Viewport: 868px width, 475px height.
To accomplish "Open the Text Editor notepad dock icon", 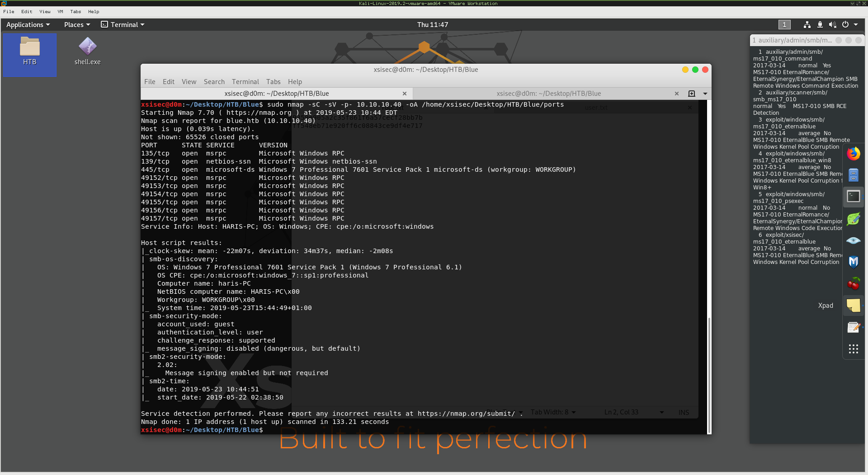I will [854, 327].
